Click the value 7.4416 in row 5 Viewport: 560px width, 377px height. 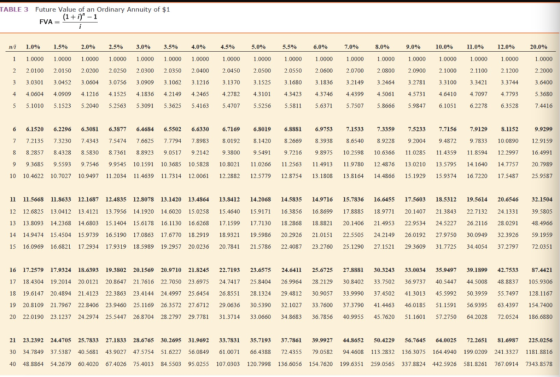tap(544, 106)
